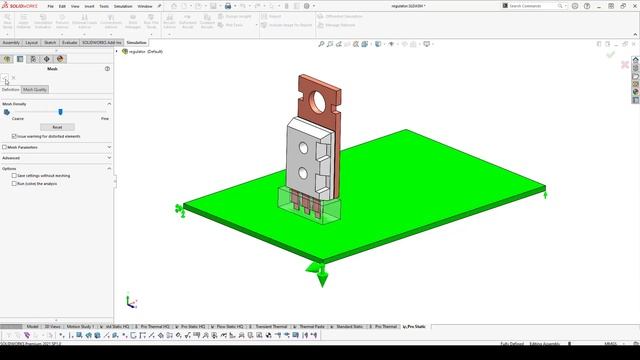
Task: Click the green checkmark in graphics corner
Action: click(611, 54)
